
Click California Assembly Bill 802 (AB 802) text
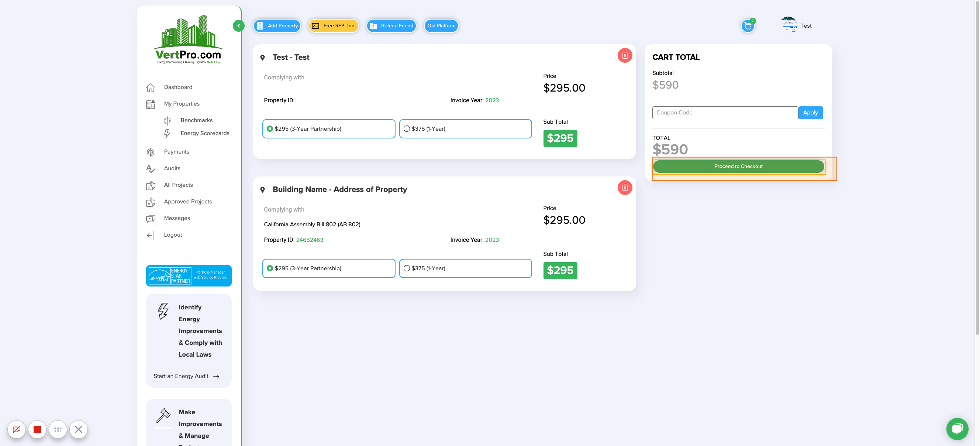[312, 224]
